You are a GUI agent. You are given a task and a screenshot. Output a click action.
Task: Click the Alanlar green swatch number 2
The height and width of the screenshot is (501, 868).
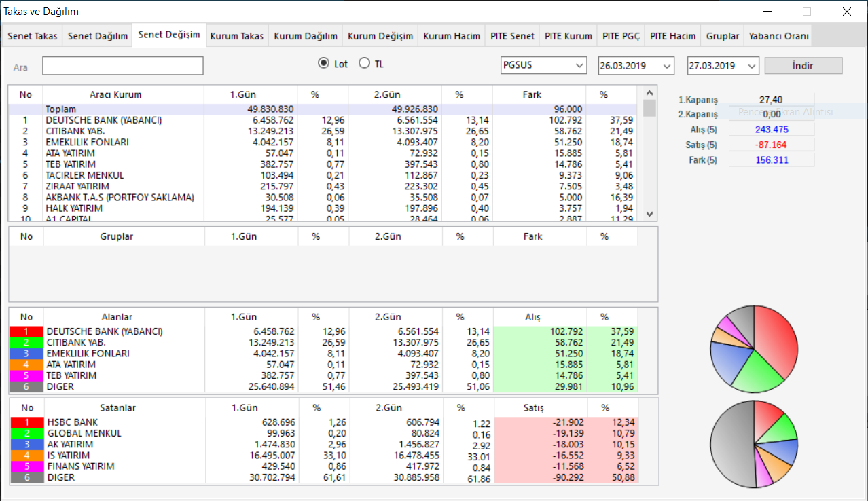[26, 342]
